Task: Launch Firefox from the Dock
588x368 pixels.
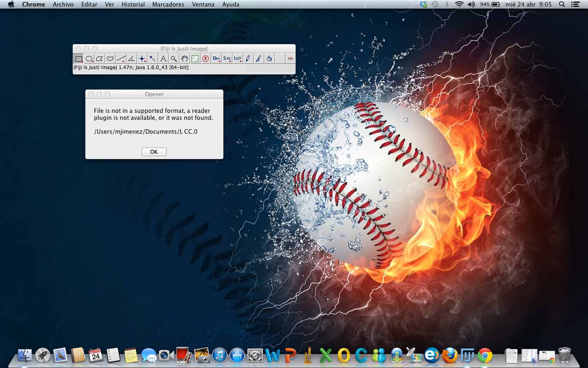Action: pyautogui.click(x=450, y=355)
